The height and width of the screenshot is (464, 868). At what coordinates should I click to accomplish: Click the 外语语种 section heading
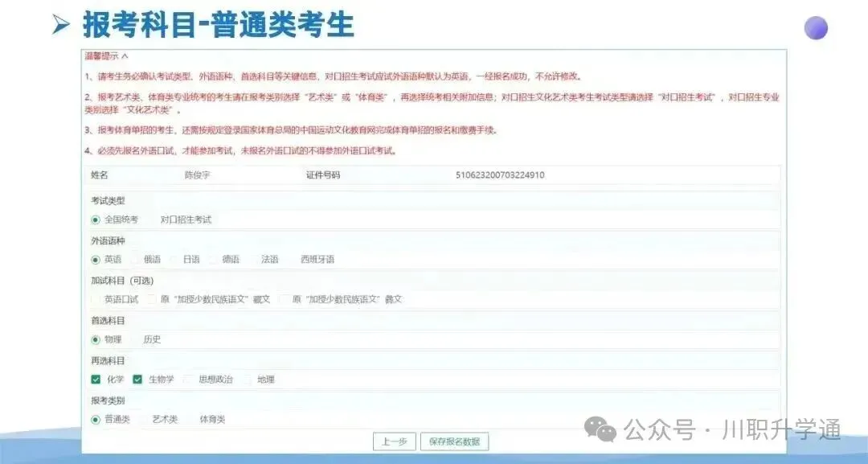[x=108, y=241]
